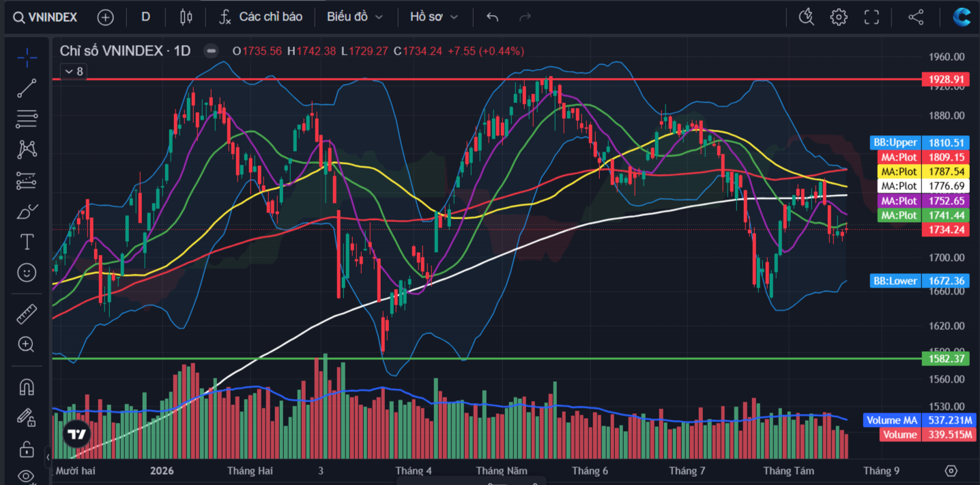Collapse the left drawing toolbar
This screenshot has height=485, width=980.
pyautogui.click(x=48, y=456)
